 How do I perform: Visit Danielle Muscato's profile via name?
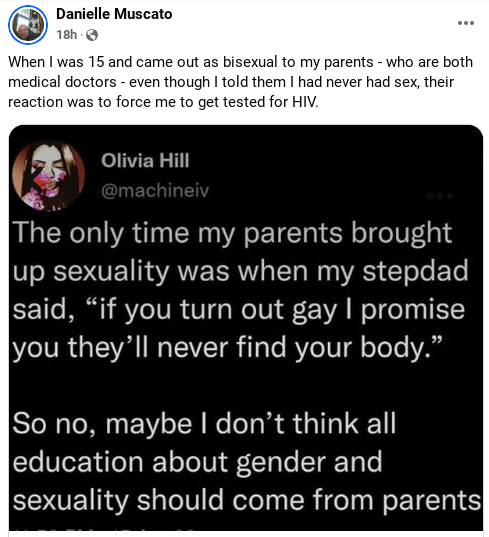coord(114,14)
